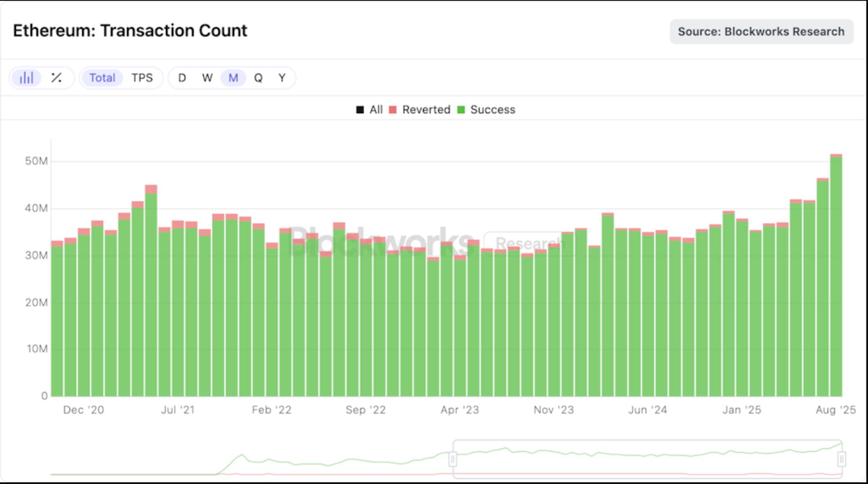
Task: Click the Ethereum: Transaction Count title
Action: (x=130, y=31)
